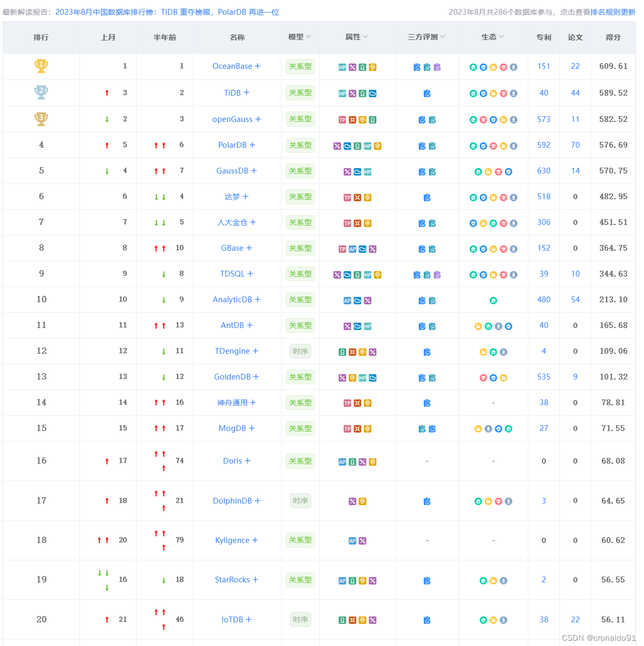Click the HP attribute icon in OceanBase row
This screenshot has width=644, height=646.
(342, 67)
